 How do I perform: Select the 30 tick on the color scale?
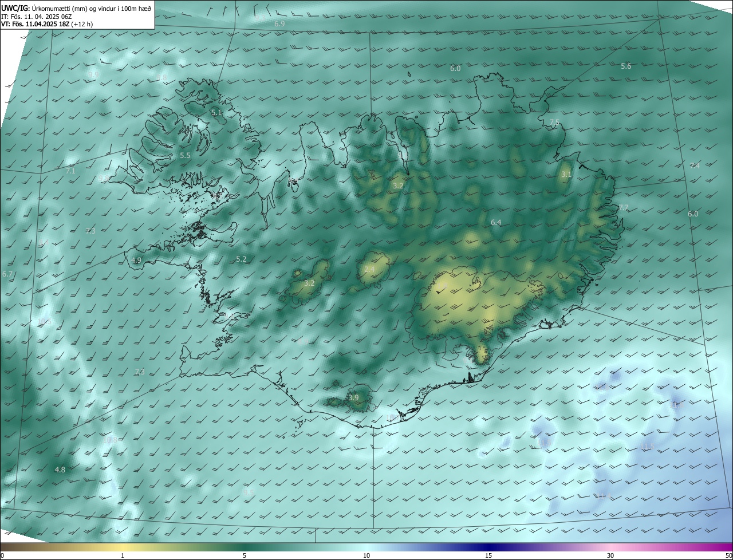[x=610, y=555]
